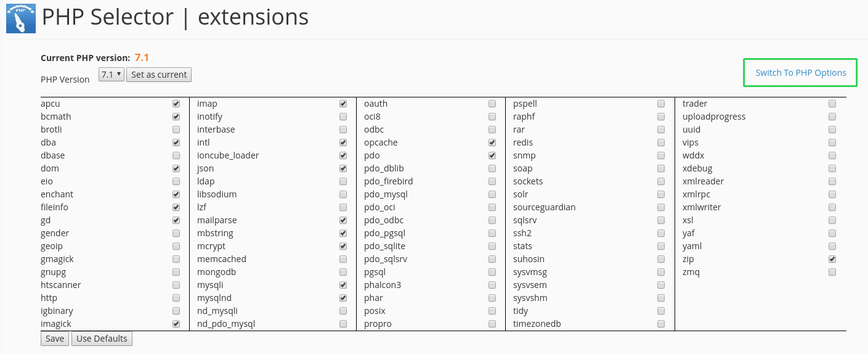Click the Use Defaults button

tap(102, 339)
